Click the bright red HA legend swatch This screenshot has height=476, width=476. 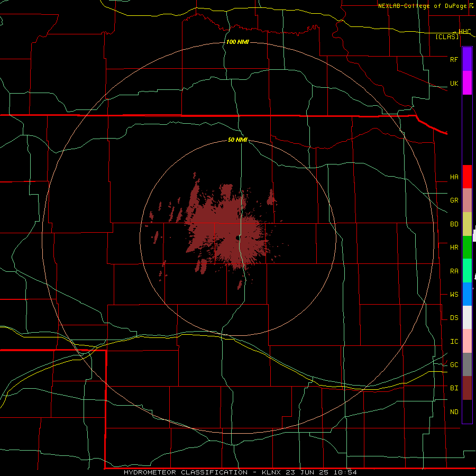pos(467,177)
